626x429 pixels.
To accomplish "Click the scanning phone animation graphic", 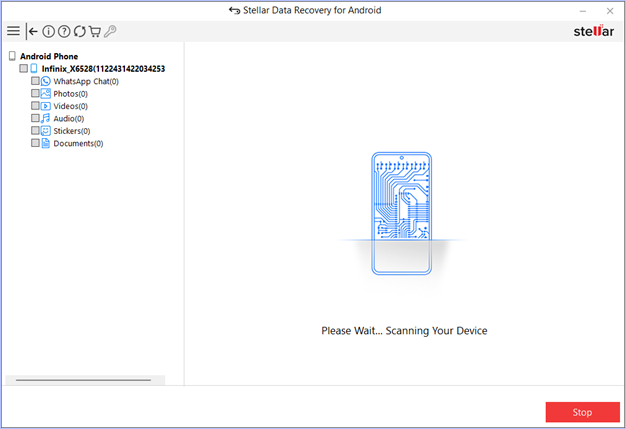I will tap(401, 213).
